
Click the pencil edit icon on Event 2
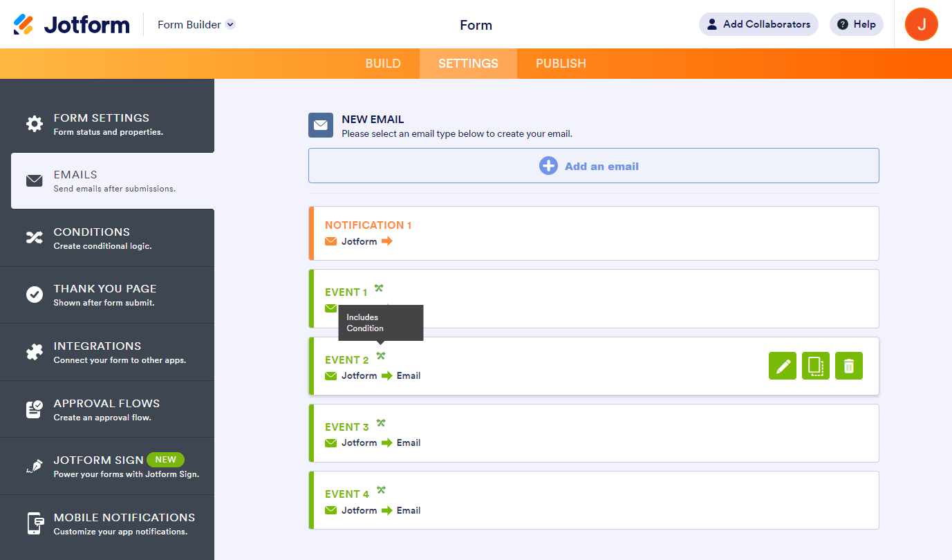point(783,366)
